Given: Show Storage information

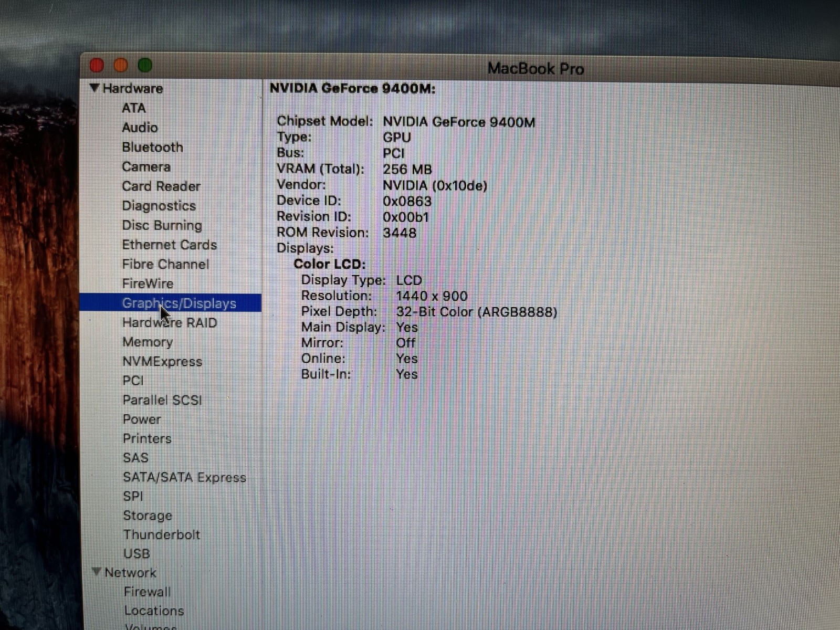Looking at the screenshot, I should coord(148,516).
